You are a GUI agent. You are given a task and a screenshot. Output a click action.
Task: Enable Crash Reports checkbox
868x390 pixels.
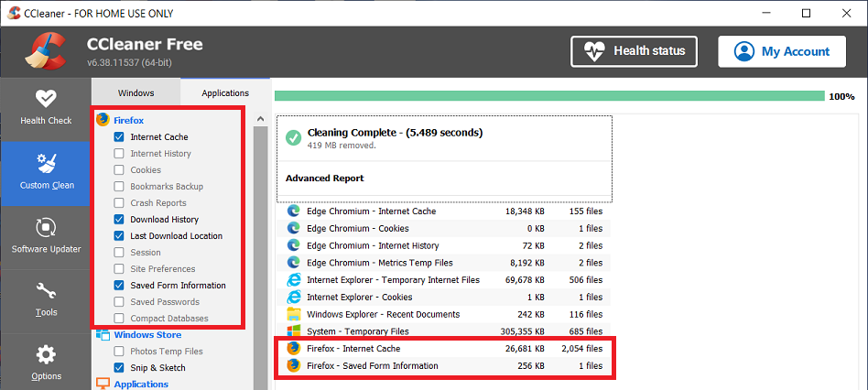(x=118, y=203)
